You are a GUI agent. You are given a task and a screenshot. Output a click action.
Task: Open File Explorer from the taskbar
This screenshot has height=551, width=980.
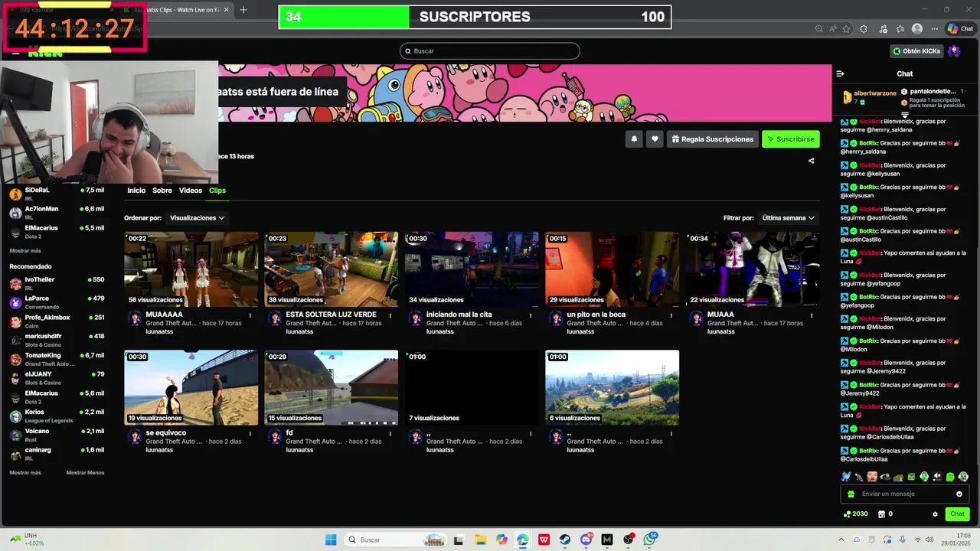480,540
